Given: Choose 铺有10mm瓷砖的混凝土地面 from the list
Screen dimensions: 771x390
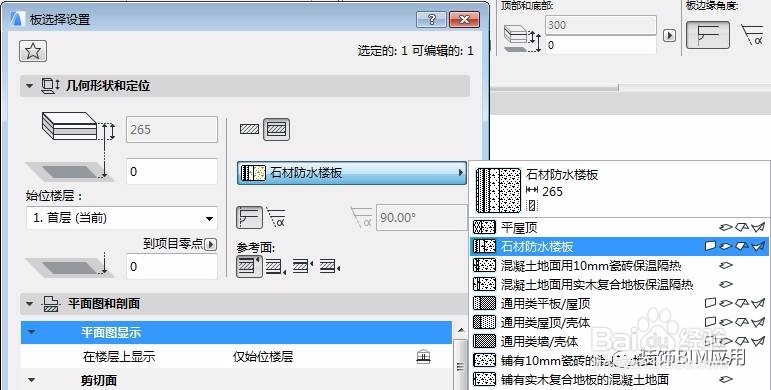Looking at the screenshot, I should click(x=620, y=360).
